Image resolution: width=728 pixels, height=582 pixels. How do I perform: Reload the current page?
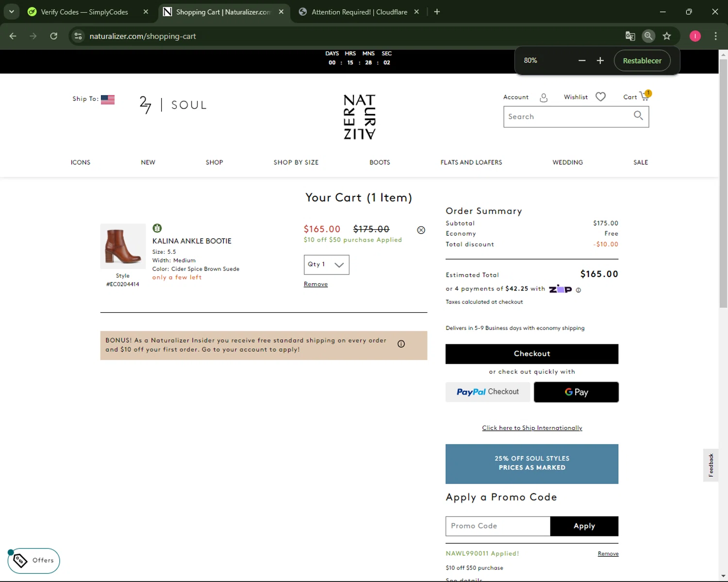54,36
